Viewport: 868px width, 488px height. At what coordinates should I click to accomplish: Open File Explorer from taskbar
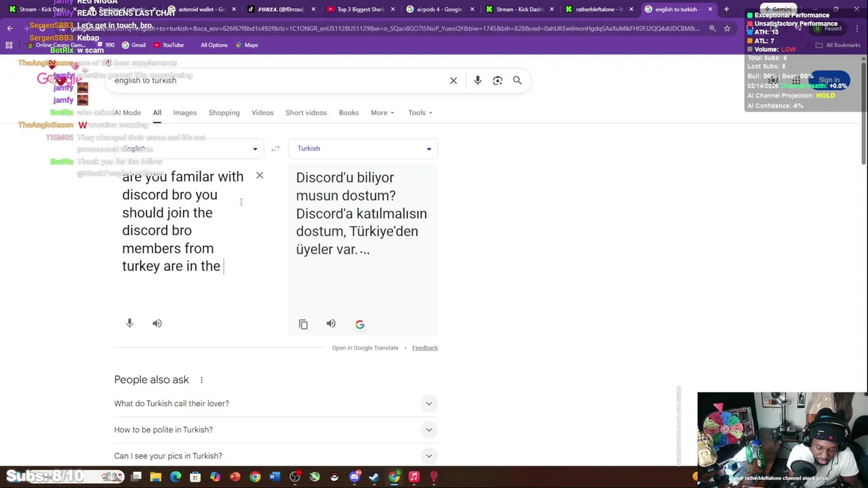click(x=156, y=477)
